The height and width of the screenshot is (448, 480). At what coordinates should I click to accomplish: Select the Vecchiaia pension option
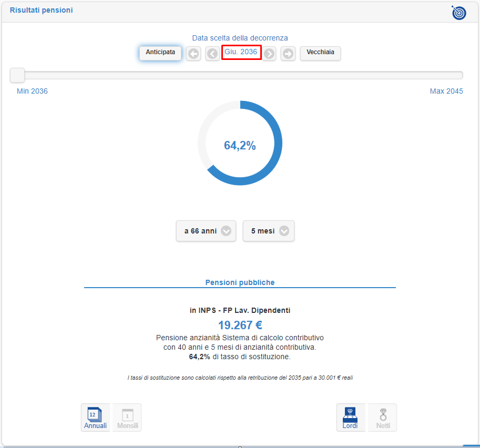[x=320, y=53]
